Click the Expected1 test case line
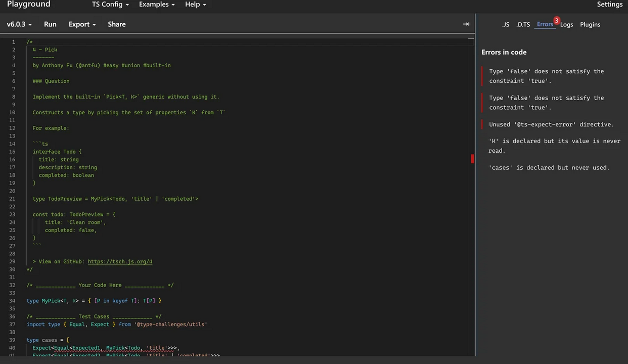Image resolution: width=628 pixels, height=364 pixels. click(x=106, y=348)
